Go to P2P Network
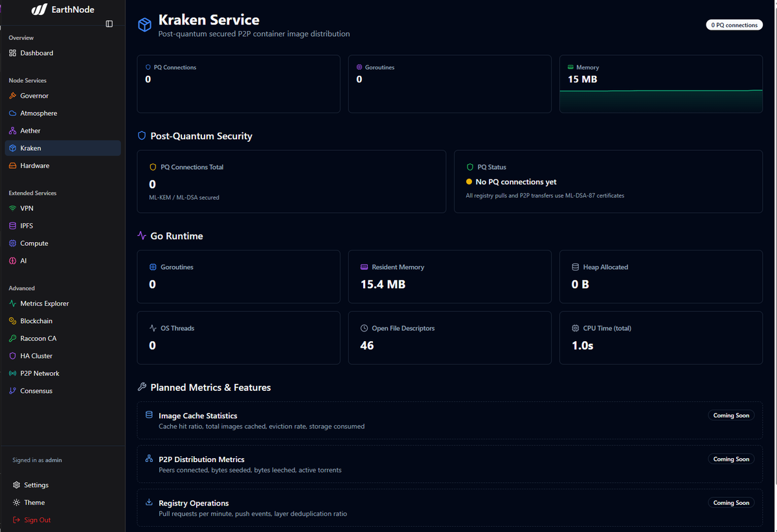The width and height of the screenshot is (777, 532). (x=62, y=373)
